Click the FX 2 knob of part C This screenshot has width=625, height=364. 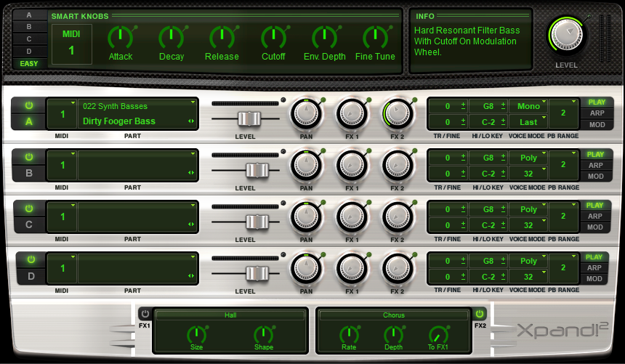398,217
